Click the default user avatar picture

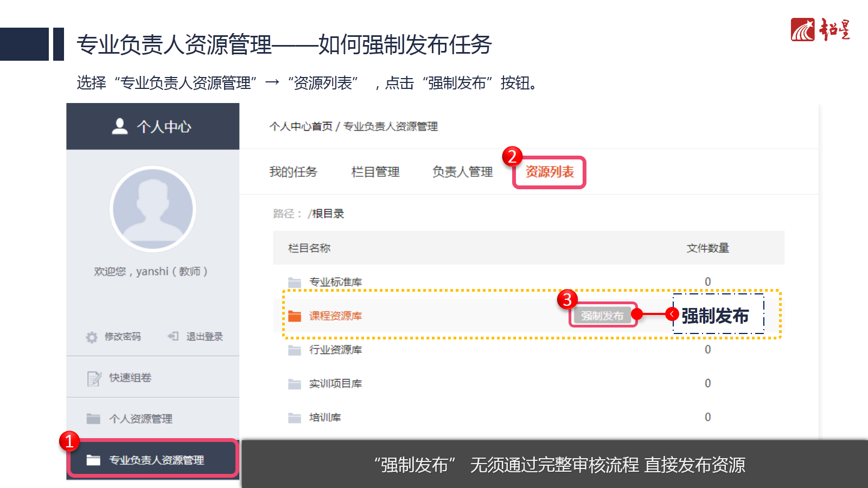click(x=153, y=209)
